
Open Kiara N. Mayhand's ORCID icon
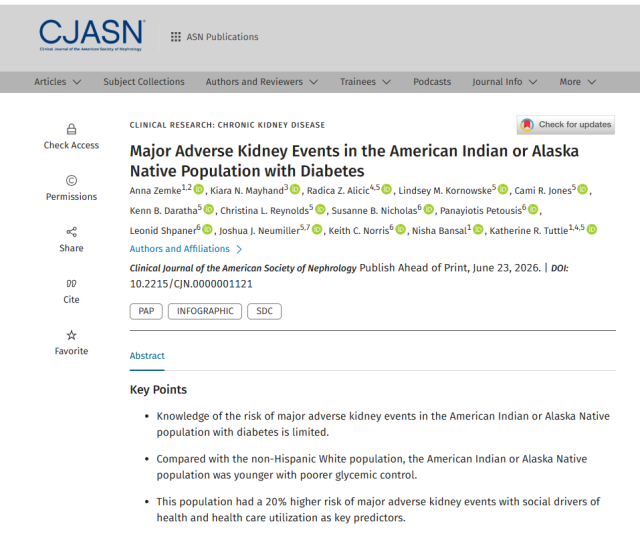[295, 189]
